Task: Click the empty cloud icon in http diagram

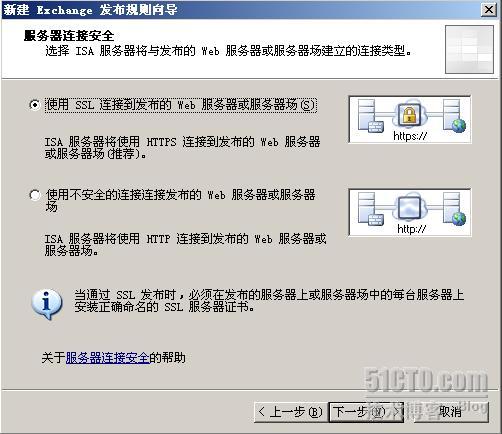Action: pyautogui.click(x=410, y=208)
